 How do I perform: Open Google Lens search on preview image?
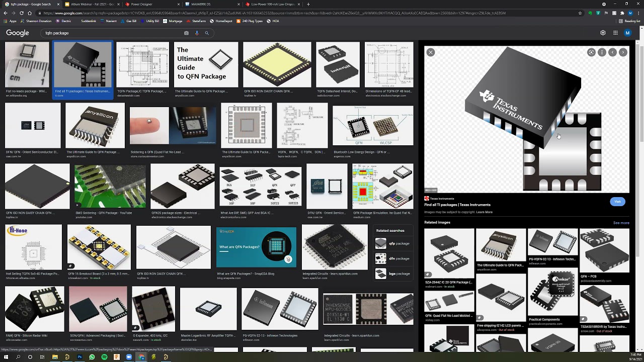coord(591,52)
